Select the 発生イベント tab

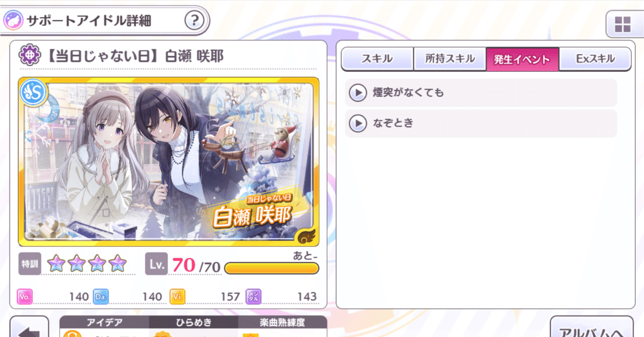[x=522, y=59]
